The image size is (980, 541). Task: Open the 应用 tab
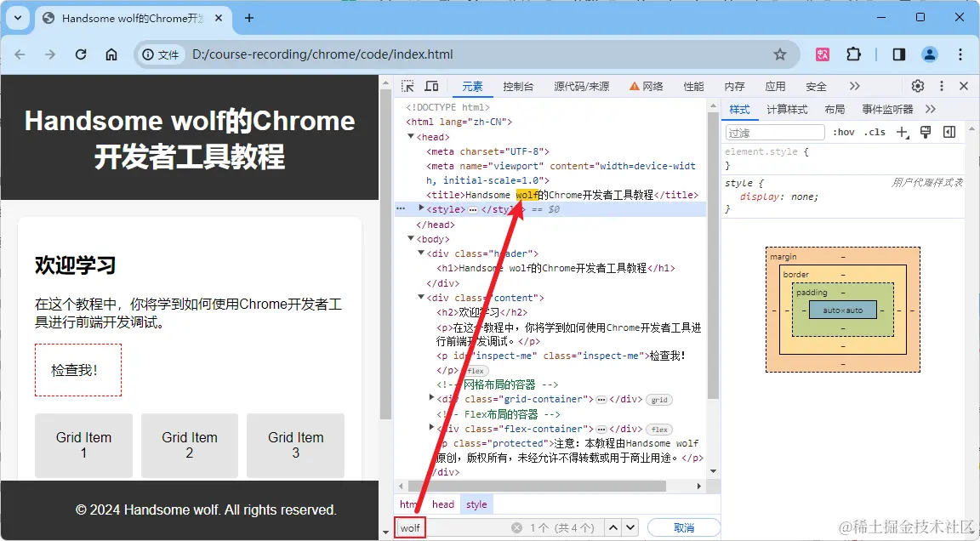point(775,86)
